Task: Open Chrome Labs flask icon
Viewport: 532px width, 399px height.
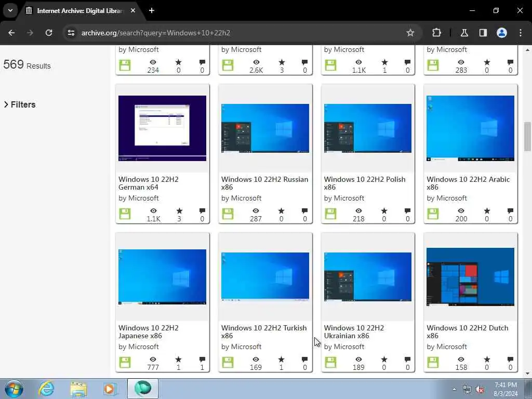Action: [464, 33]
